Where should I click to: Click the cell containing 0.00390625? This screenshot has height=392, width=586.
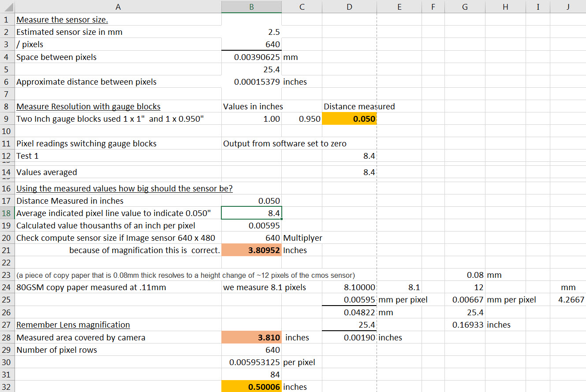(251, 57)
